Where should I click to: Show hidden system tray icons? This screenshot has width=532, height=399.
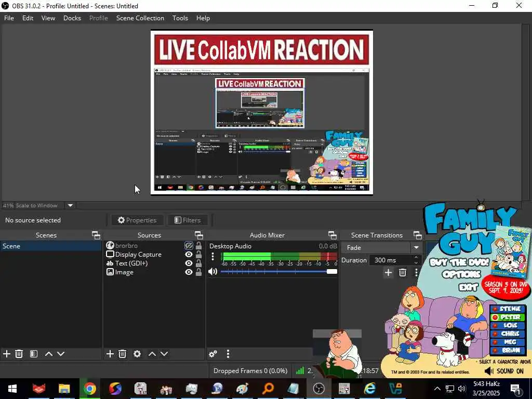pyautogui.click(x=437, y=389)
